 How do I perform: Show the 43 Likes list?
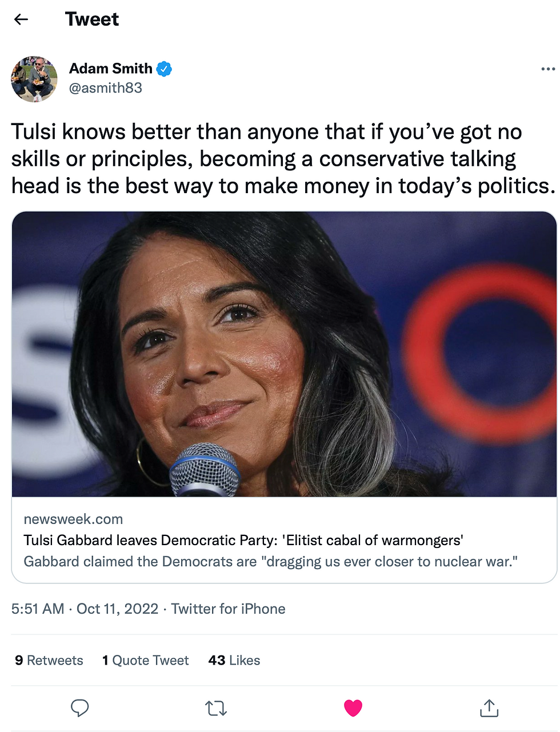pyautogui.click(x=234, y=661)
